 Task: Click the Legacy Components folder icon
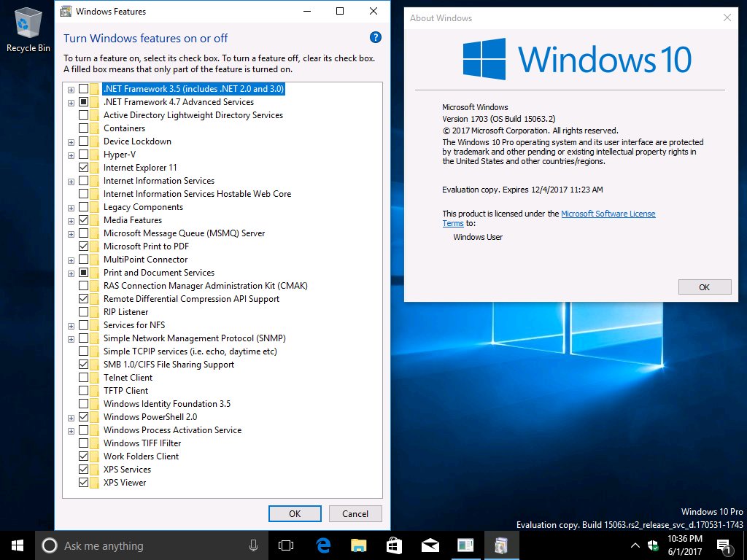[95, 207]
